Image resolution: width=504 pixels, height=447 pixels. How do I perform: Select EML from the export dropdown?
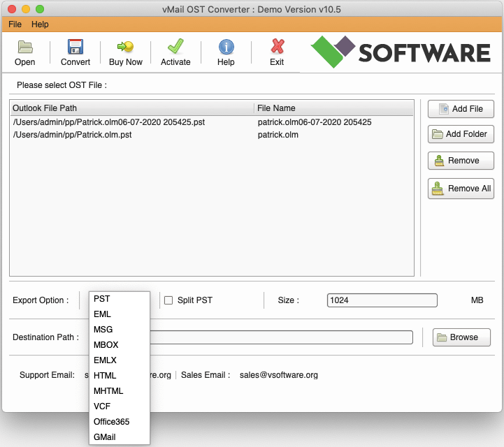102,314
